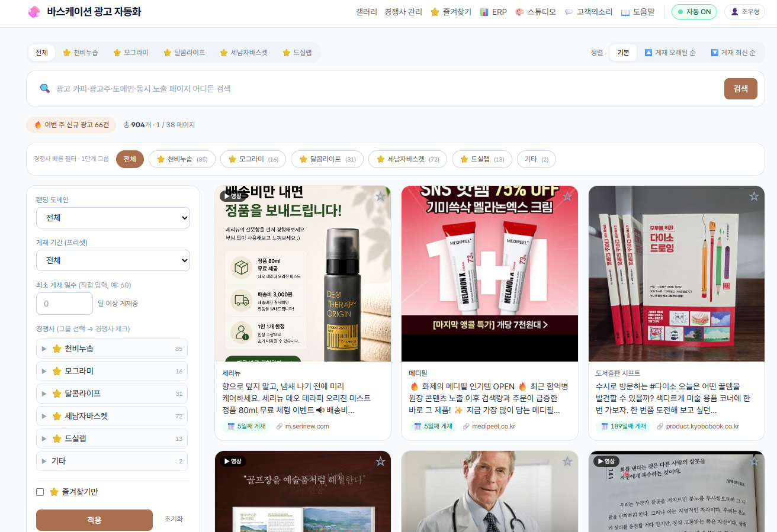Image resolution: width=777 pixels, height=532 pixels.
Task: Open the medipeel.co.kr link
Action: [493, 427]
